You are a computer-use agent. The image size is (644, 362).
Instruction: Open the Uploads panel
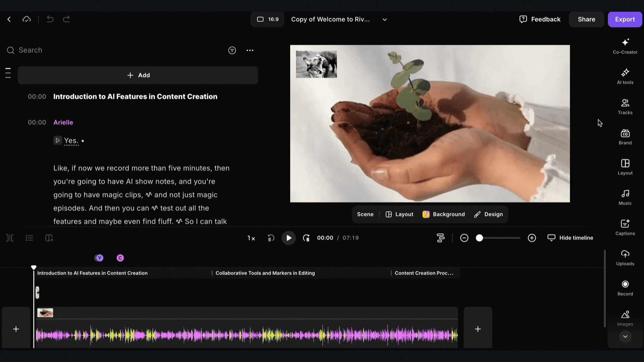click(x=625, y=257)
